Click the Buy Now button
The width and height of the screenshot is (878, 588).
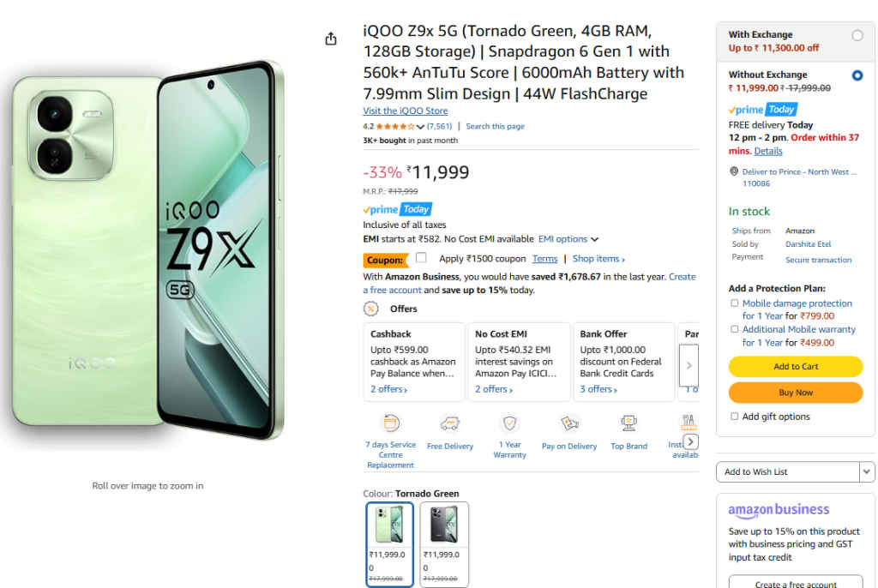pos(795,393)
